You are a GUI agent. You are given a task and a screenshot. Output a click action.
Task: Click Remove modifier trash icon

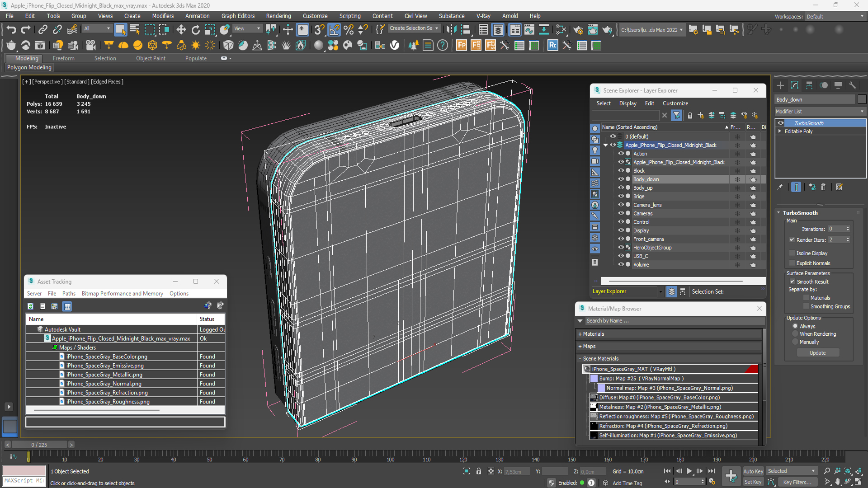click(823, 187)
